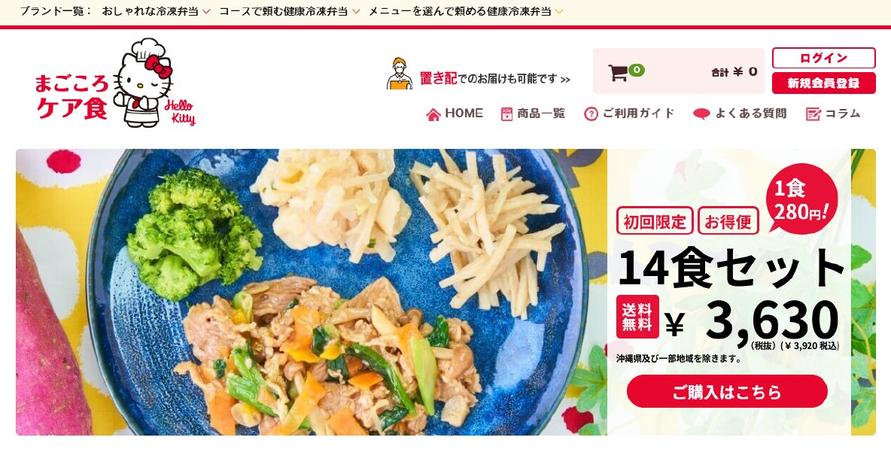Viewport: 891px width, 452px height.
Task: Click the shopping cart icon
Action: [x=618, y=72]
